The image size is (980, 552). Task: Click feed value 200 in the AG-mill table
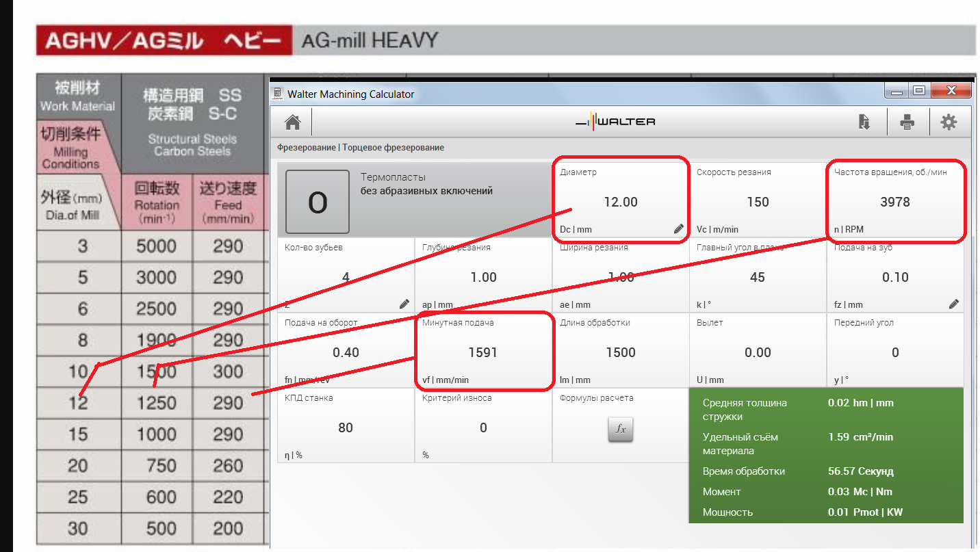pos(228,529)
